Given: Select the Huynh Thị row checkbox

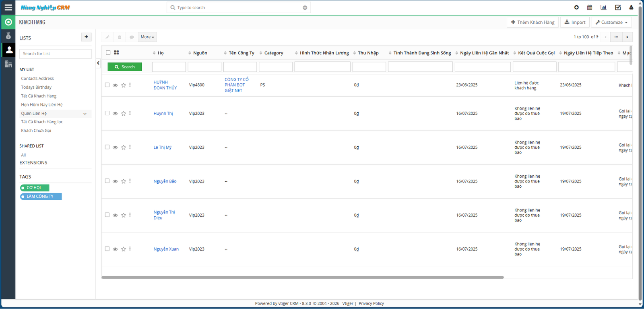Looking at the screenshot, I should click(x=107, y=113).
